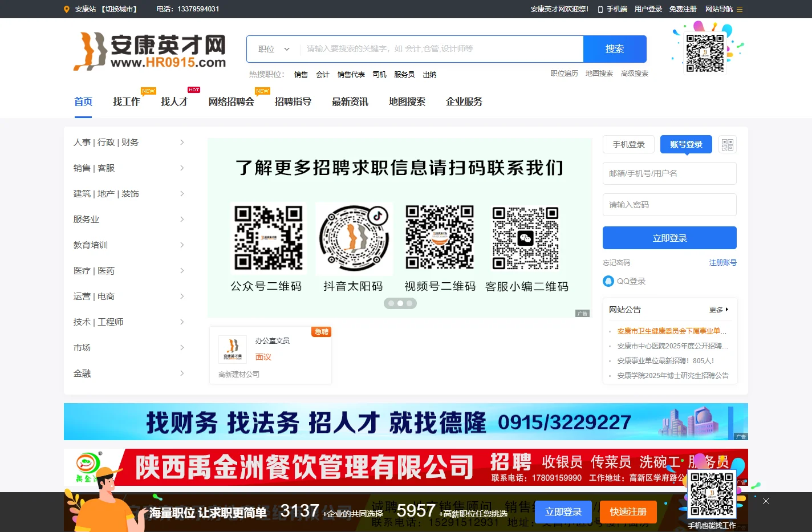Expand the 教育培训 category

[129, 245]
